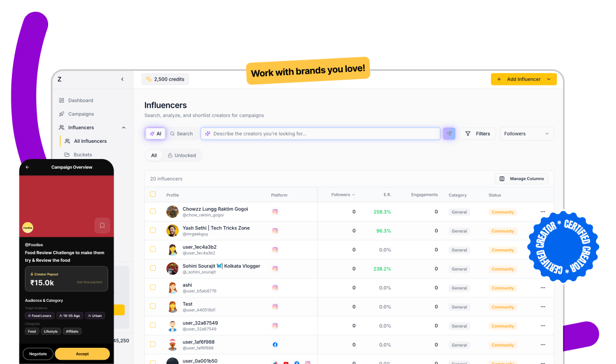Select the checkbox next to ashi
Image resolution: width=616 pixels, height=364 pixels.
coord(153,287)
